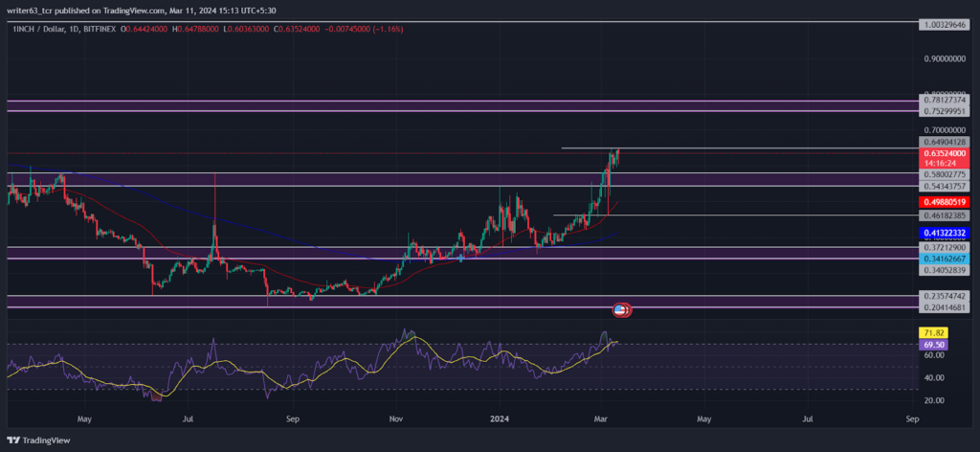Click the Mar label on the time axis
Image resolution: width=980 pixels, height=452 pixels.
pos(601,418)
